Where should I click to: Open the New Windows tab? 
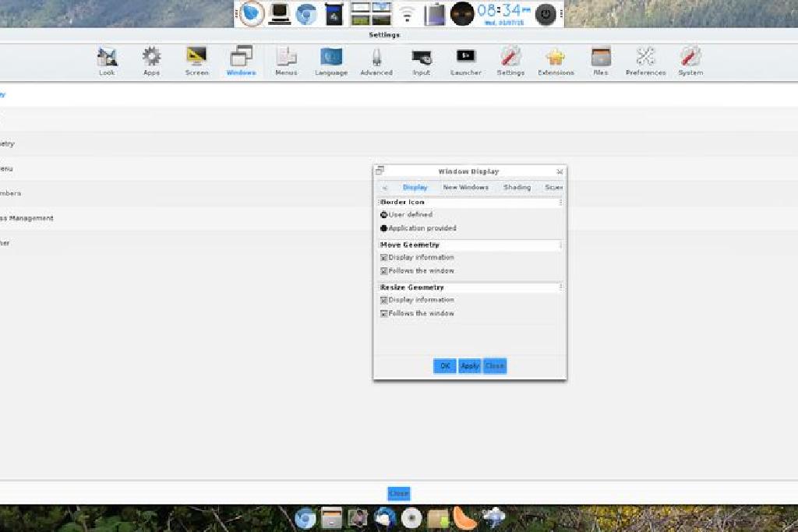[x=465, y=187]
